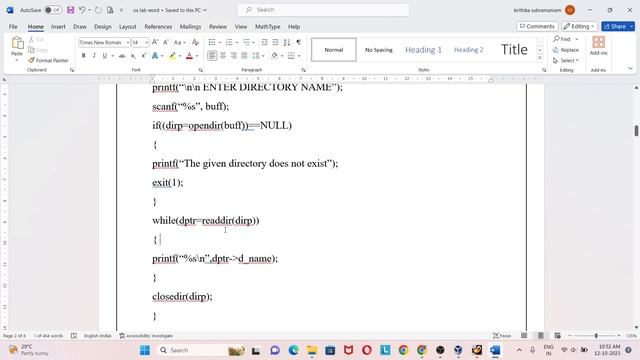The width and height of the screenshot is (640, 360).
Task: Align text right
Action: click(x=233, y=56)
